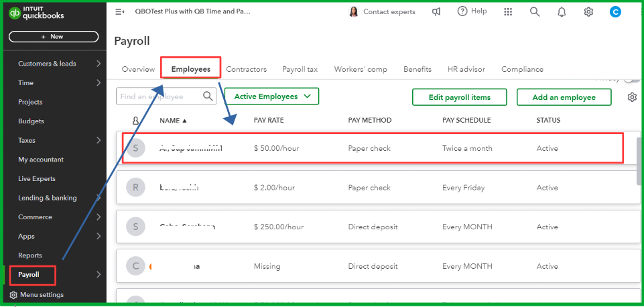
Task: Click Contact experts link
Action: (389, 12)
